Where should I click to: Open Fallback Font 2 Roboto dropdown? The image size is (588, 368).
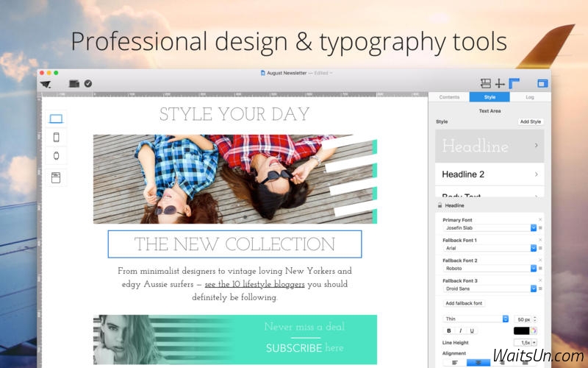(x=534, y=269)
